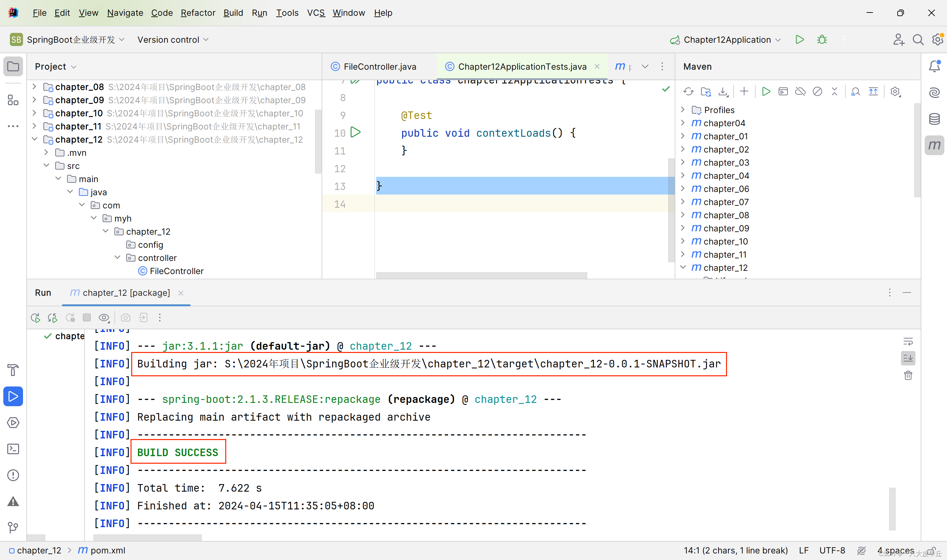Open Chapter12Application run configuration dropdown
Image resolution: width=947 pixels, height=560 pixels.
pyautogui.click(x=727, y=40)
